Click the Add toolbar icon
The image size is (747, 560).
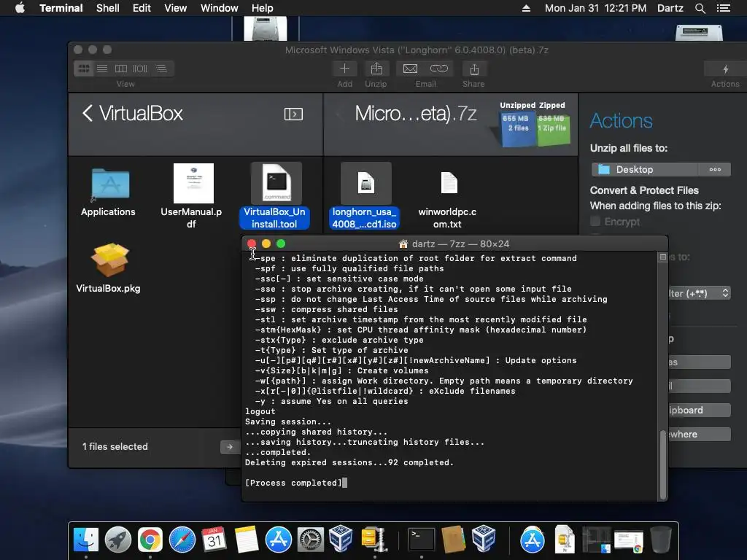344,69
